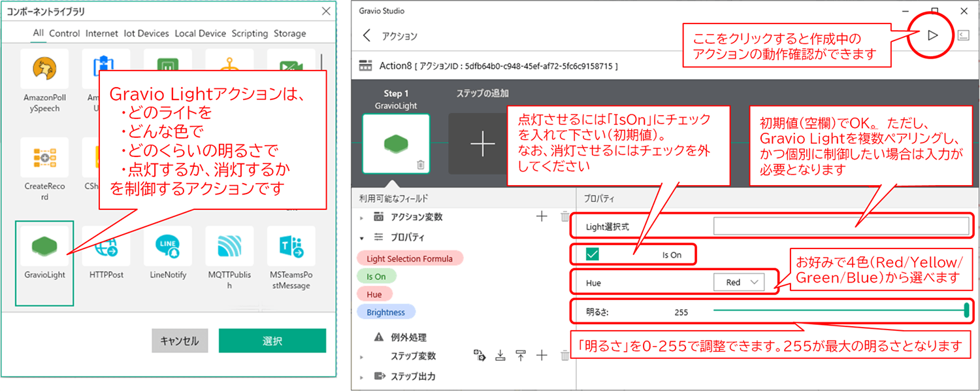The width and height of the screenshot is (980, 391).
Task: Switch to the Scripting tab
Action: point(250,33)
